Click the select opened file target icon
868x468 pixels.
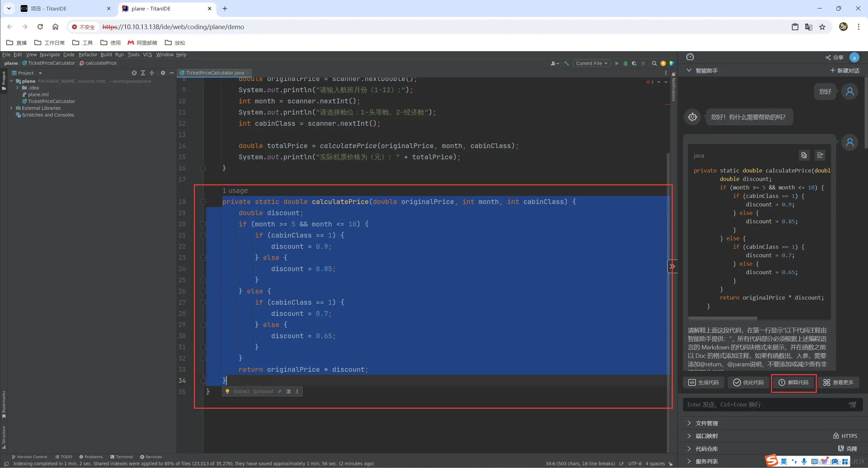134,73
